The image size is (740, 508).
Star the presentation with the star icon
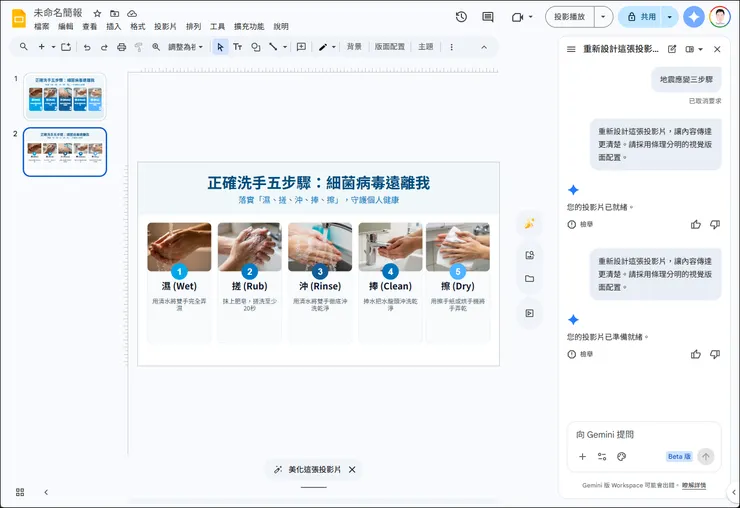click(97, 13)
